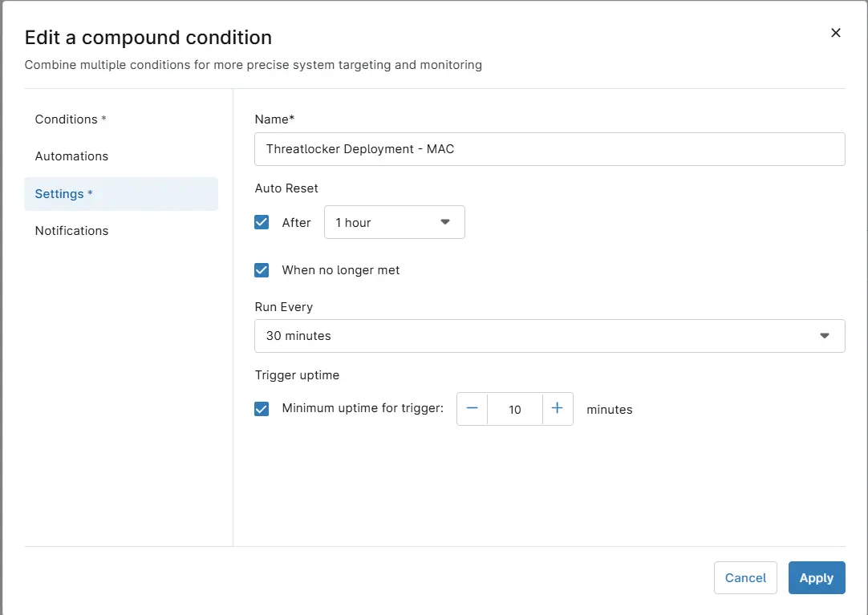Viewport: 868px width, 615px height.
Task: Decrease minimum uptime with the minus icon
Action: (472, 409)
